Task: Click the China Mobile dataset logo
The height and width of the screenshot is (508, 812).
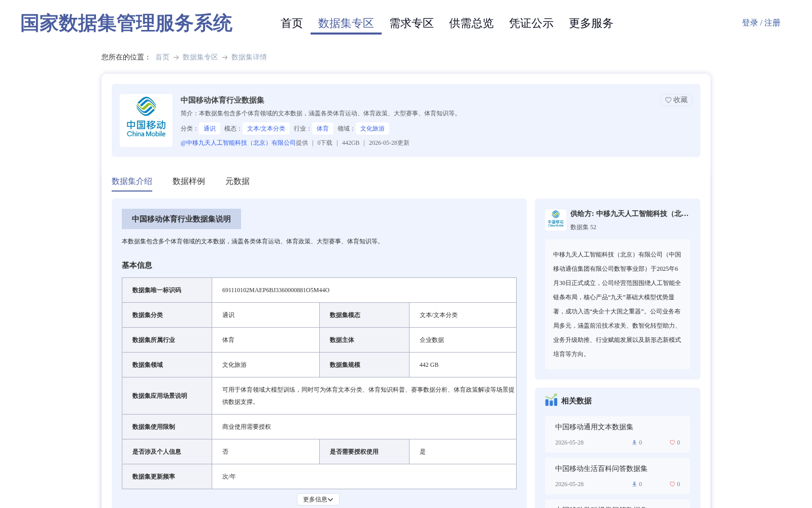Action: [x=146, y=120]
